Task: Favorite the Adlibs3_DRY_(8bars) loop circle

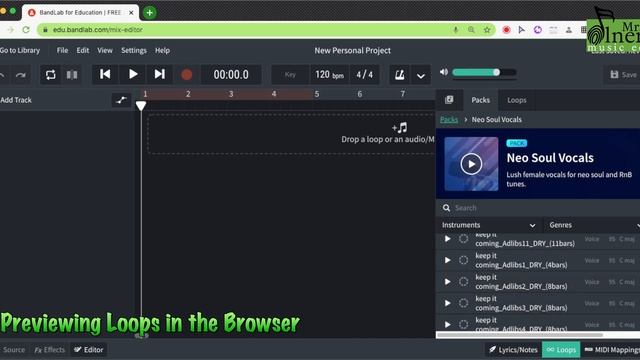Action: pyautogui.click(x=463, y=303)
